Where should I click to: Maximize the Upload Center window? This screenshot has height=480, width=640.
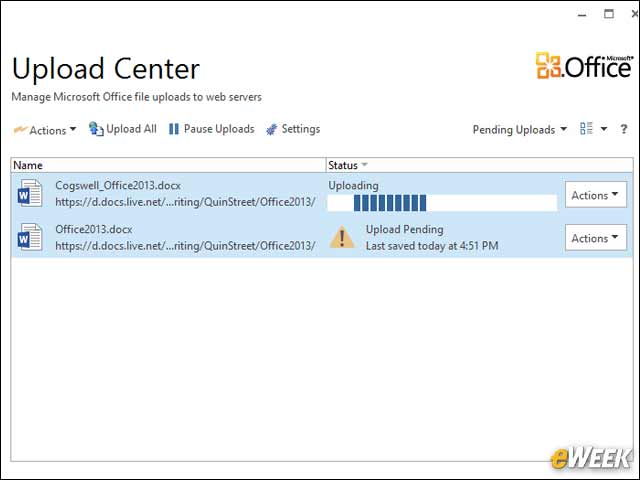[609, 14]
